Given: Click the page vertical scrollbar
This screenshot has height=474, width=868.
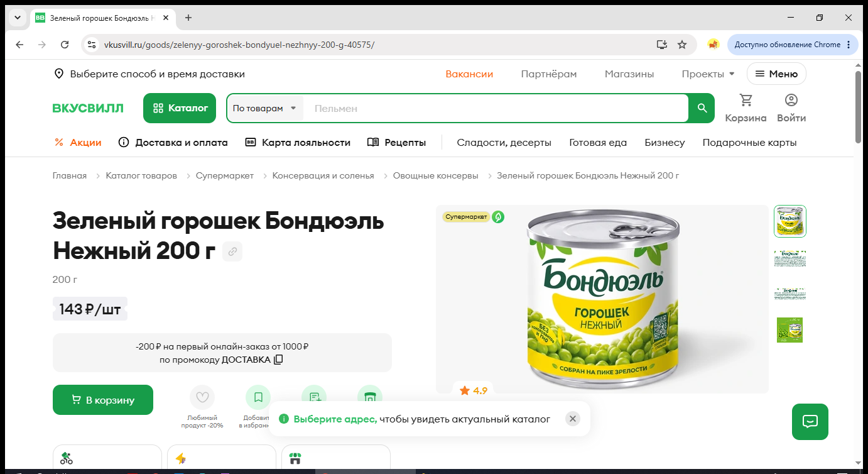Looking at the screenshot, I should pyautogui.click(x=858, y=107).
